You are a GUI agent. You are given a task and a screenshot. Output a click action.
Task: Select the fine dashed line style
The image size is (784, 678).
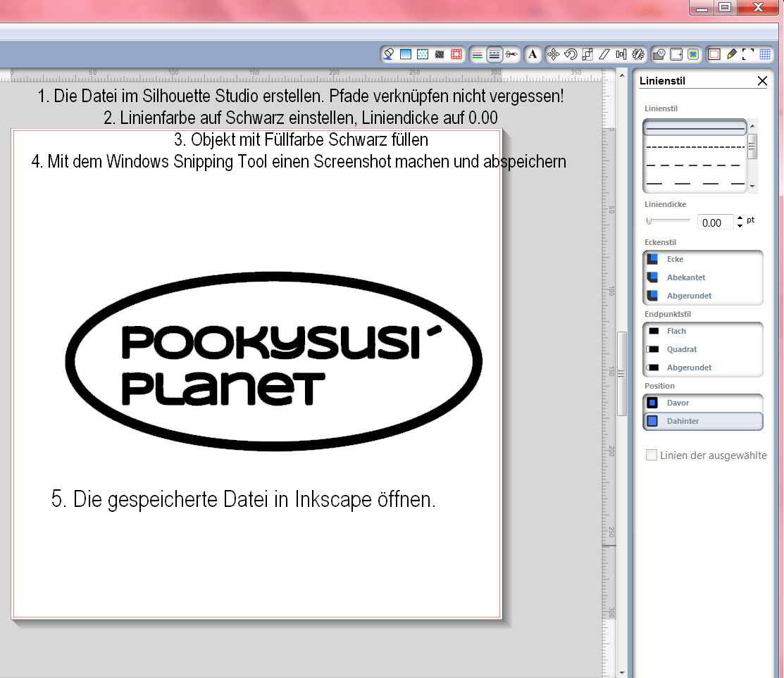(x=695, y=147)
